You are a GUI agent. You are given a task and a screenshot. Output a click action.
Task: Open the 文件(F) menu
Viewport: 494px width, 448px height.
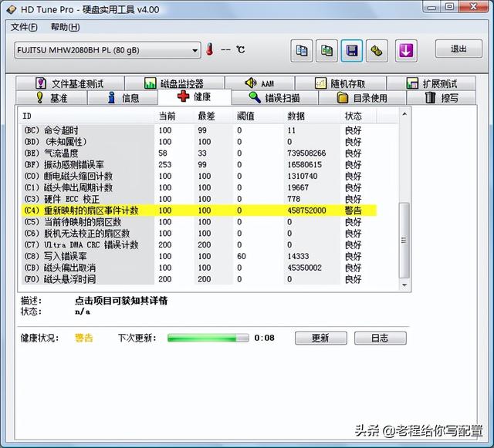[x=24, y=28]
